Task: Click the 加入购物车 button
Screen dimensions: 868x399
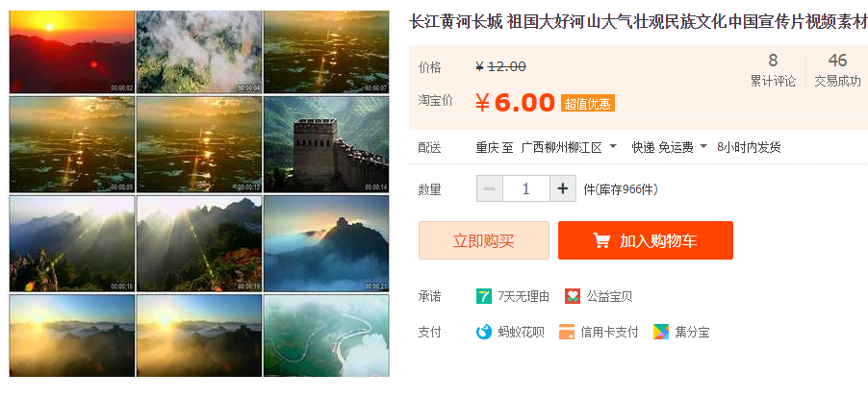Action: point(646,240)
